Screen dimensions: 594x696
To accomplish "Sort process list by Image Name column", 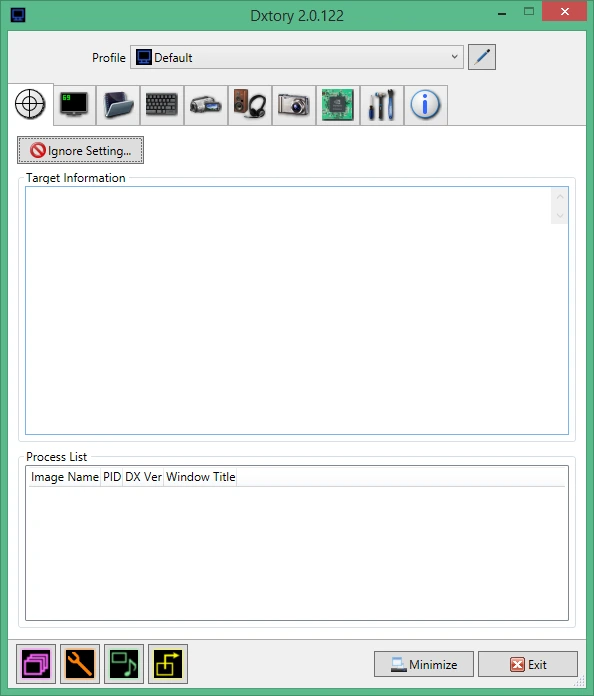I will point(65,477).
